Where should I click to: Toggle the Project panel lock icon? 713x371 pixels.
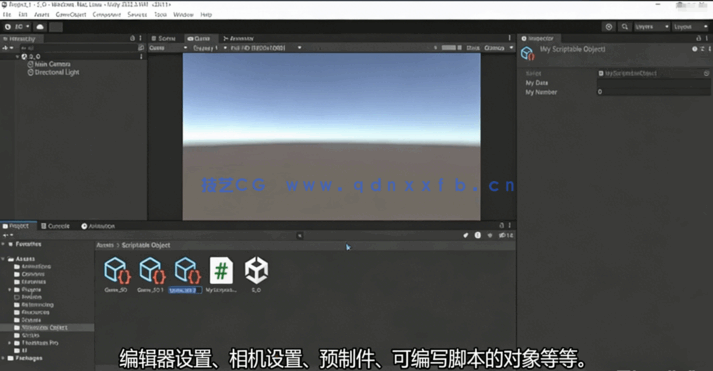click(x=502, y=226)
